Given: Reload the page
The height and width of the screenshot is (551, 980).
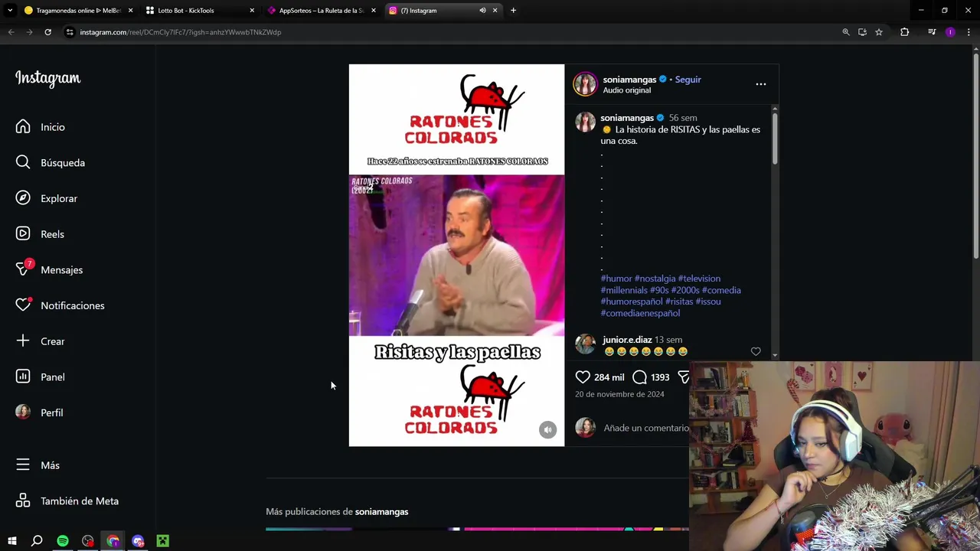Looking at the screenshot, I should pyautogui.click(x=47, y=32).
